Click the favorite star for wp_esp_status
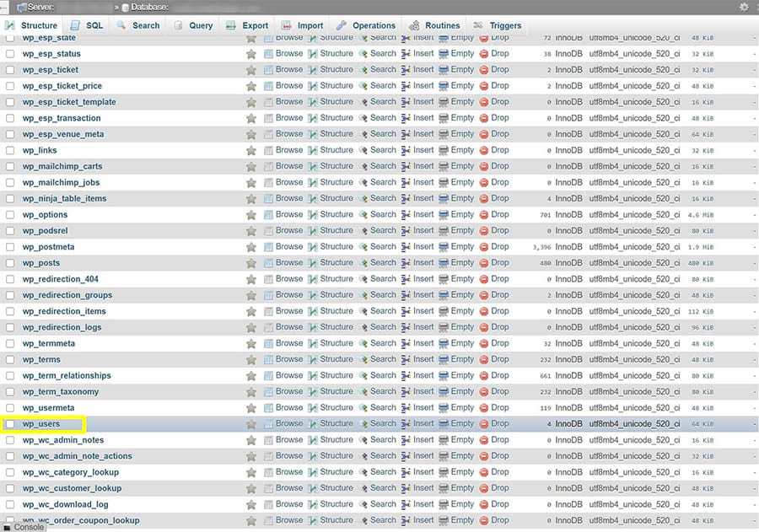 point(250,54)
